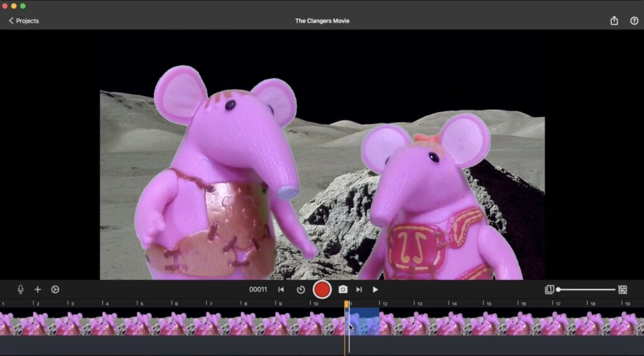Click the camera icon
This screenshot has width=644, height=356.
343,289
